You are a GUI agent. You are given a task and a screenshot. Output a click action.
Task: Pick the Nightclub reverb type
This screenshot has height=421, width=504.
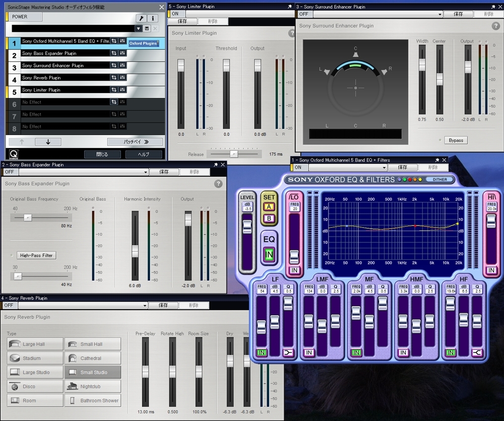(x=93, y=387)
